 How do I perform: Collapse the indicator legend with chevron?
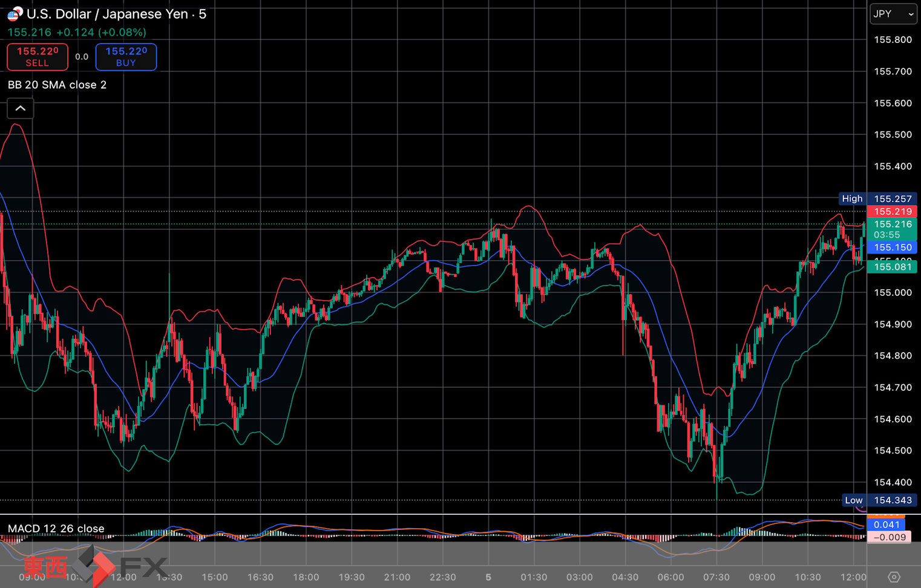point(21,109)
